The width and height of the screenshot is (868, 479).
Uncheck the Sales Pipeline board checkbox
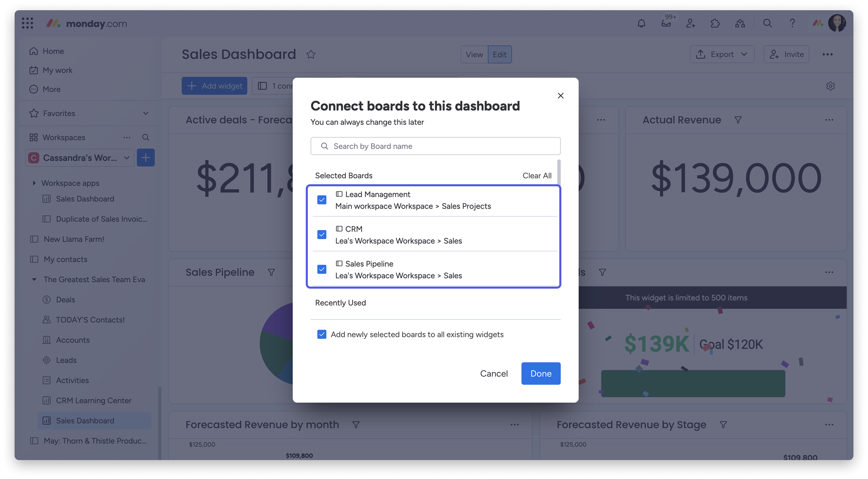tap(322, 269)
